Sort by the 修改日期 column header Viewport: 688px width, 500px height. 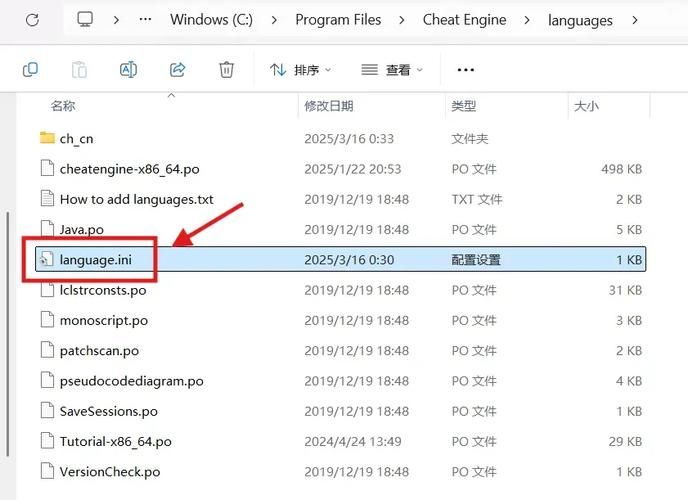pos(329,106)
